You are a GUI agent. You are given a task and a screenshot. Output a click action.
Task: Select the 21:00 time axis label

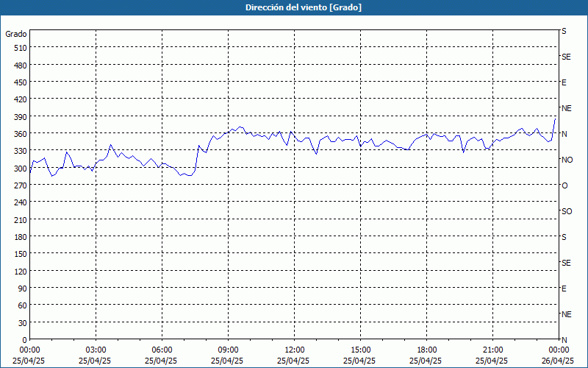click(492, 350)
